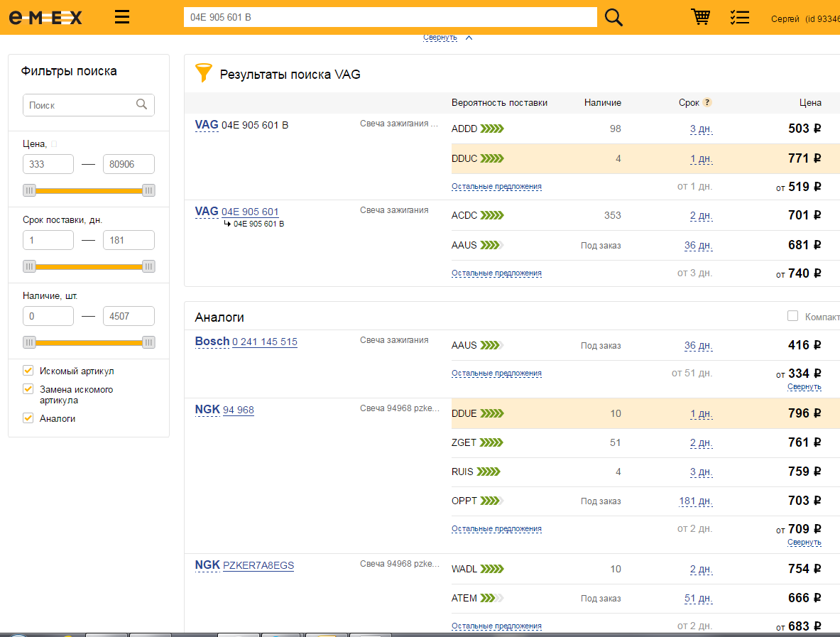Focus the minimum price field 333
Image resolution: width=840 pixels, height=637 pixels.
click(x=48, y=164)
